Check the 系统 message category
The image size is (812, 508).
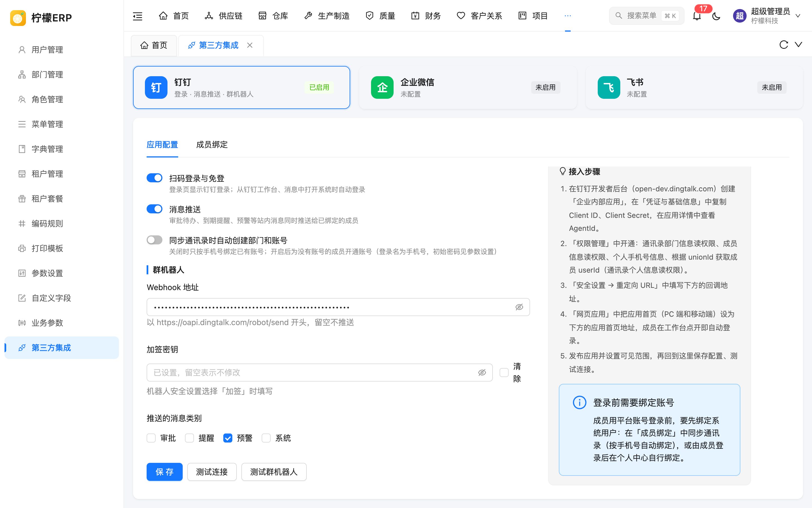(x=266, y=438)
